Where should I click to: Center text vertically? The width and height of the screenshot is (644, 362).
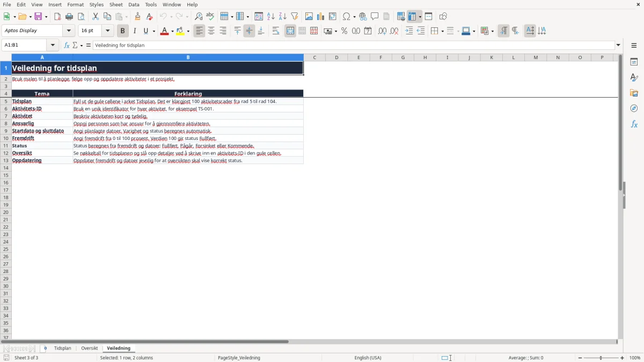coord(249,31)
